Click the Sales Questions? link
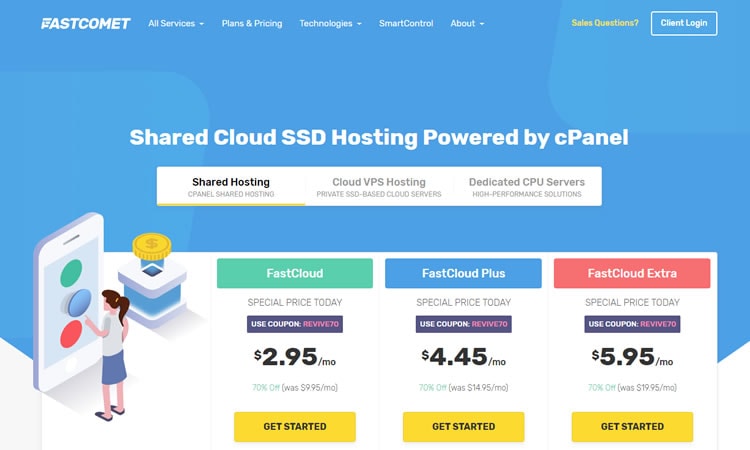 (x=605, y=23)
